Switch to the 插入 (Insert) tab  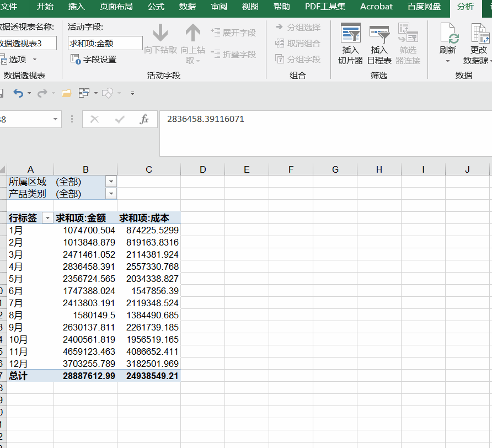(x=77, y=7)
